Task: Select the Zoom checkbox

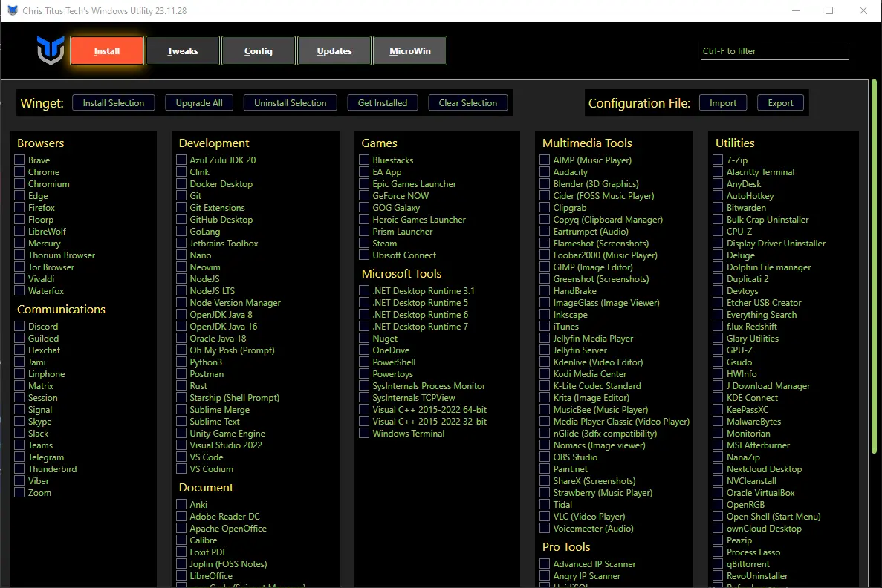Action: [x=19, y=492]
